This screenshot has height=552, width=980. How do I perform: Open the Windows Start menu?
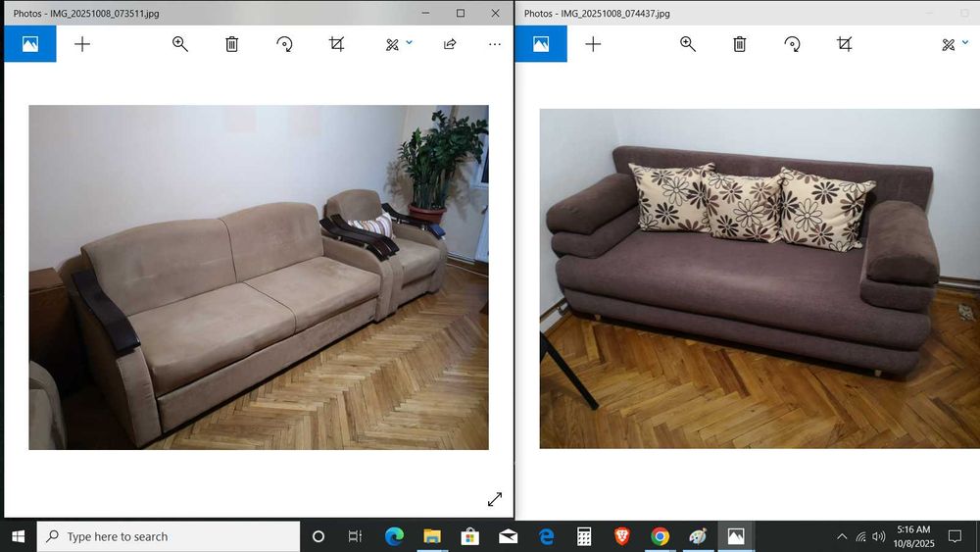coord(18,536)
